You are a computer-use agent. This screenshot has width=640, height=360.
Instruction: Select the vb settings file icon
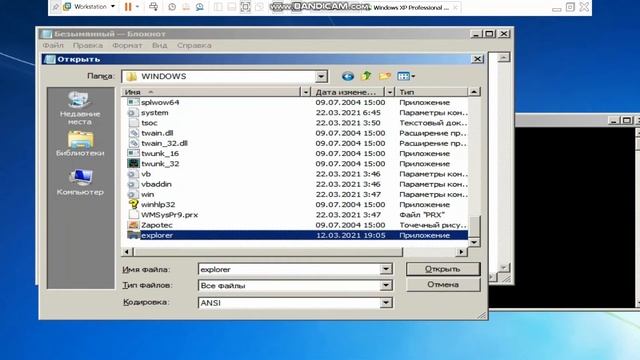coord(133,173)
